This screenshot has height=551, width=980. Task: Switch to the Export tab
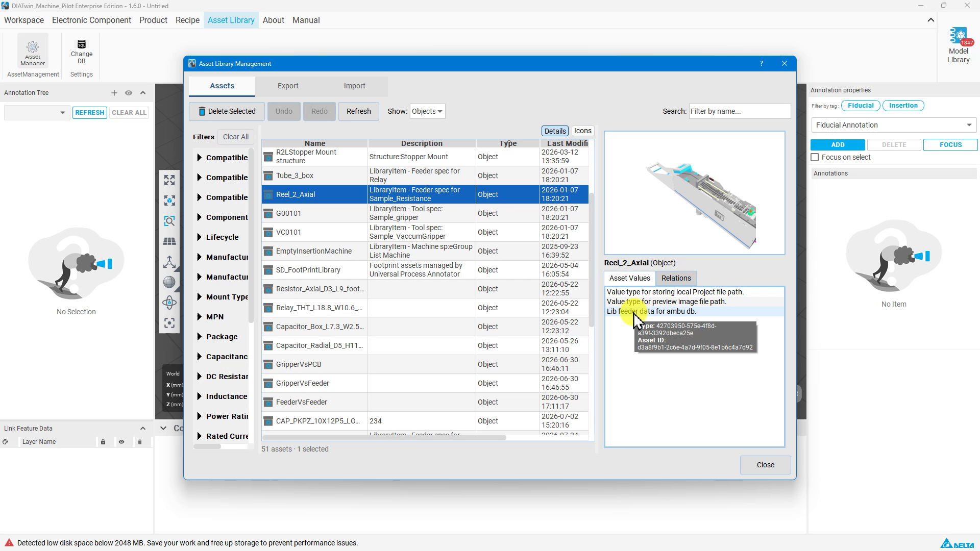pos(288,86)
